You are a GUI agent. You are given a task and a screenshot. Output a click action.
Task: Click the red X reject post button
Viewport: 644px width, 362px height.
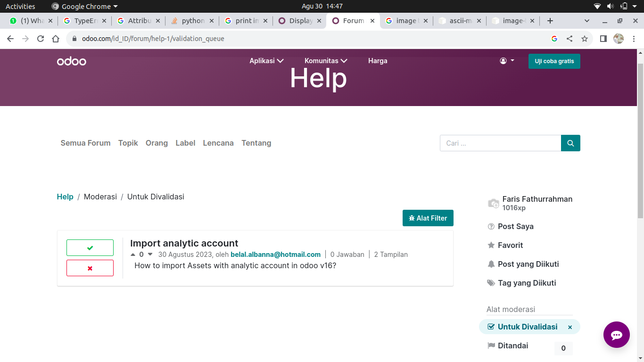[x=90, y=268]
